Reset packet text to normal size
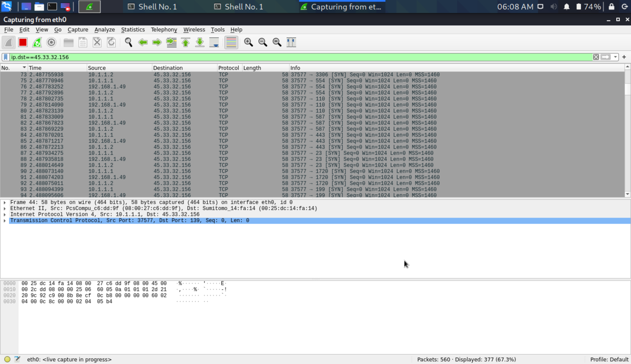Screen dimensions: 631x364 point(277,43)
